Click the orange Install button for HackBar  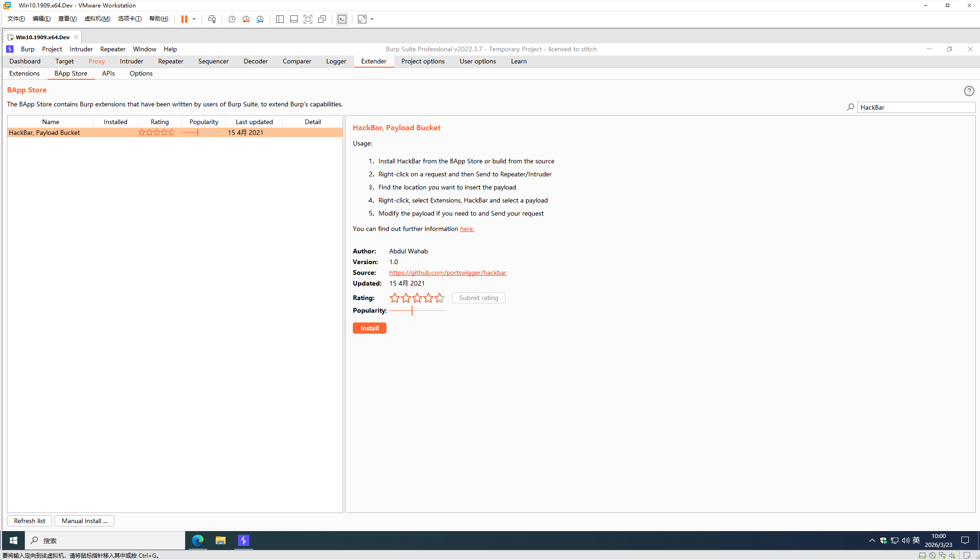[x=369, y=328]
